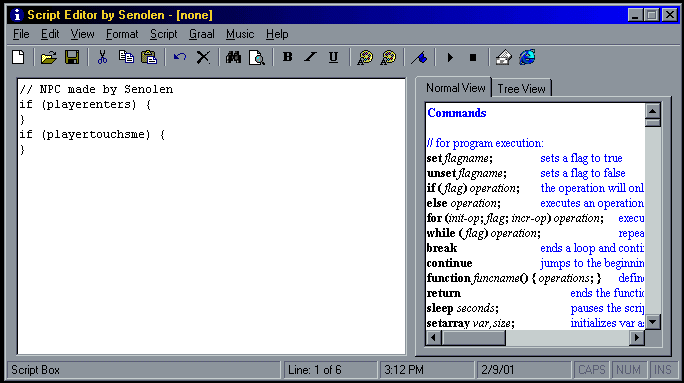Save the script with the floppy disk icon

(72, 57)
